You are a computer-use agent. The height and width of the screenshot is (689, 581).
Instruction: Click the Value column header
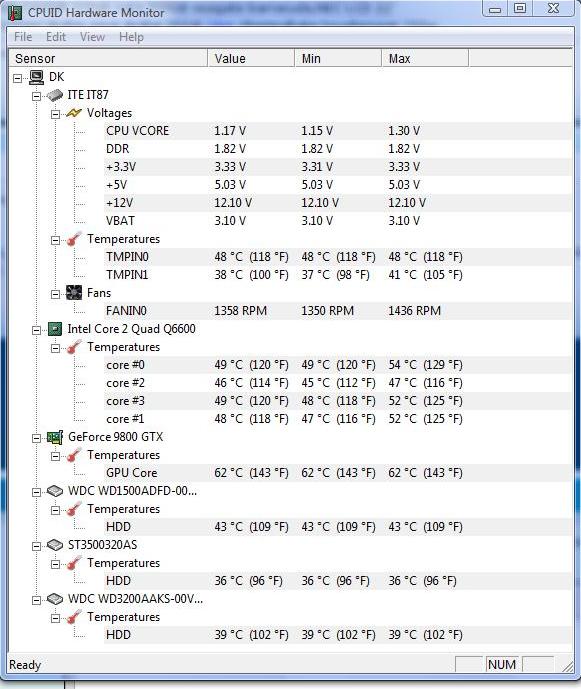[x=251, y=58]
